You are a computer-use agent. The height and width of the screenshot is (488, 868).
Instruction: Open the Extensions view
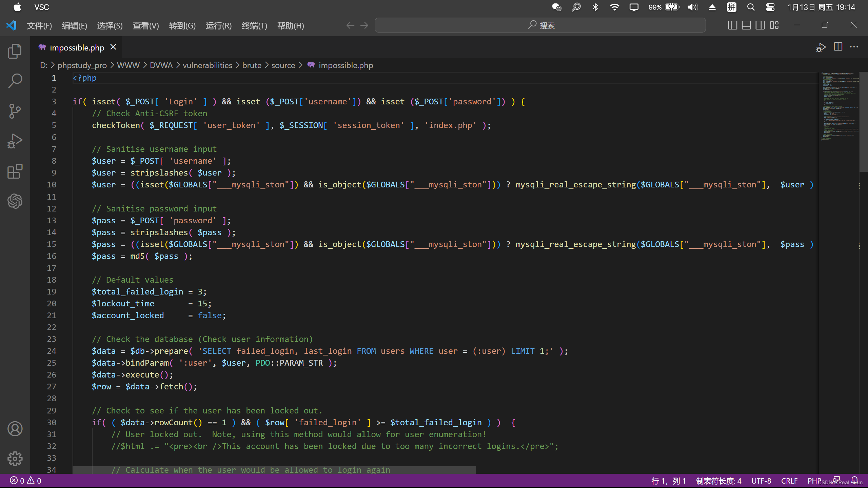15,171
